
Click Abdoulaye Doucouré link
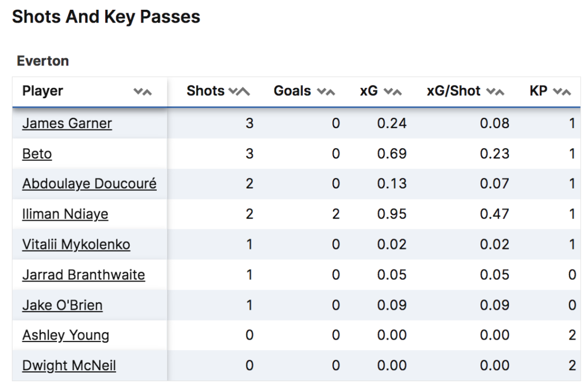pyautogui.click(x=89, y=184)
